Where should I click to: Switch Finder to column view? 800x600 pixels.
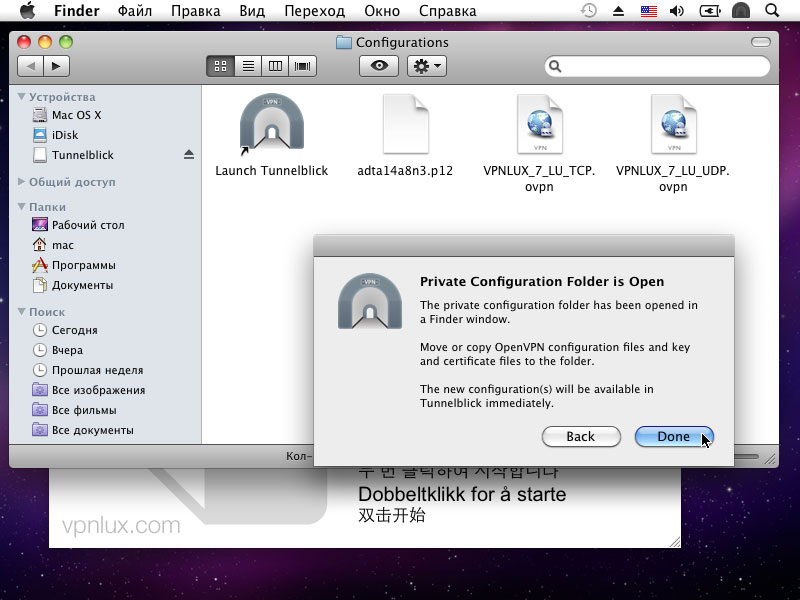tap(275, 66)
